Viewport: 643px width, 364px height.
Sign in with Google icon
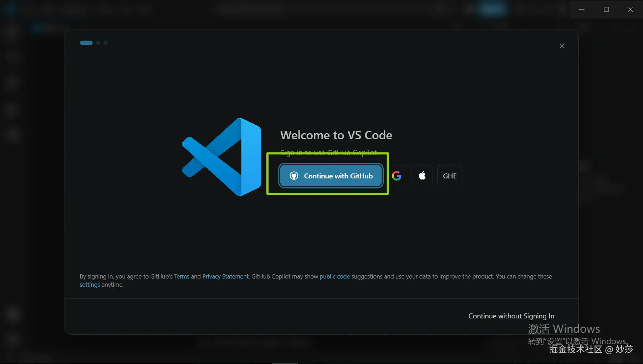(397, 176)
